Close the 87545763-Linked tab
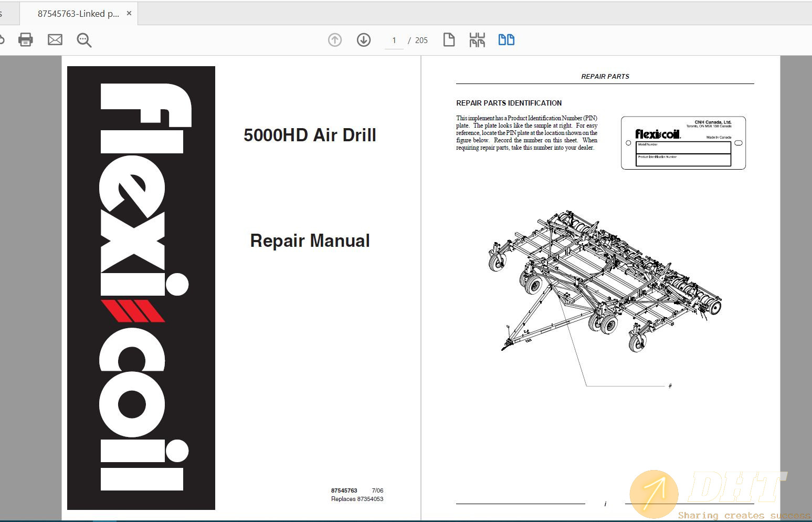This screenshot has width=812, height=522. 129,13
